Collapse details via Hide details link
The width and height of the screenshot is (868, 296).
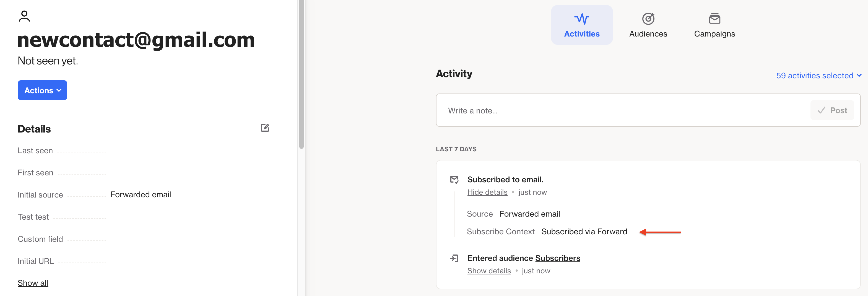click(487, 192)
